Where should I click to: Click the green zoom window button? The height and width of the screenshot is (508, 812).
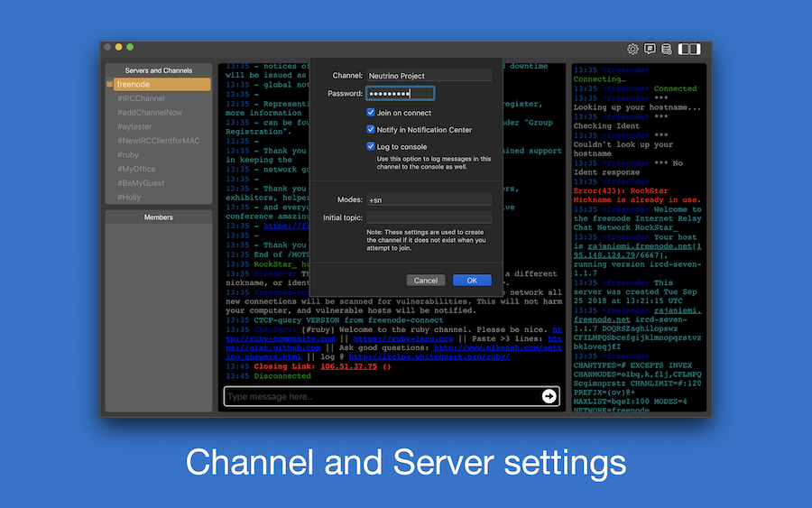[x=130, y=47]
